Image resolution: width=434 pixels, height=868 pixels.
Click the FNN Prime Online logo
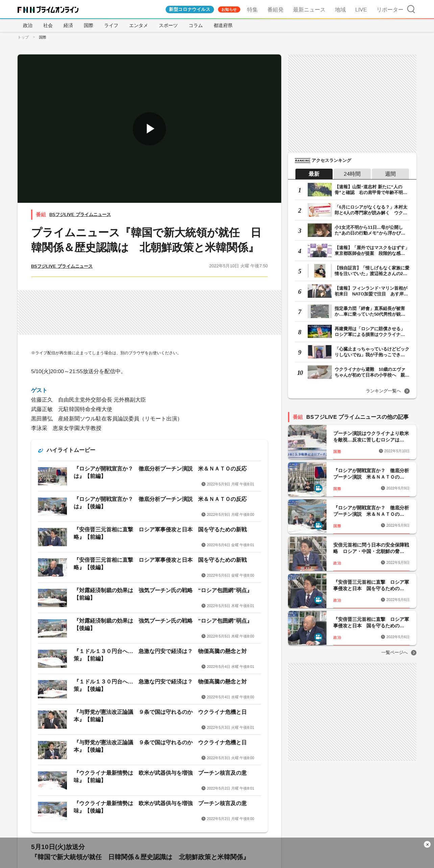tap(48, 9)
